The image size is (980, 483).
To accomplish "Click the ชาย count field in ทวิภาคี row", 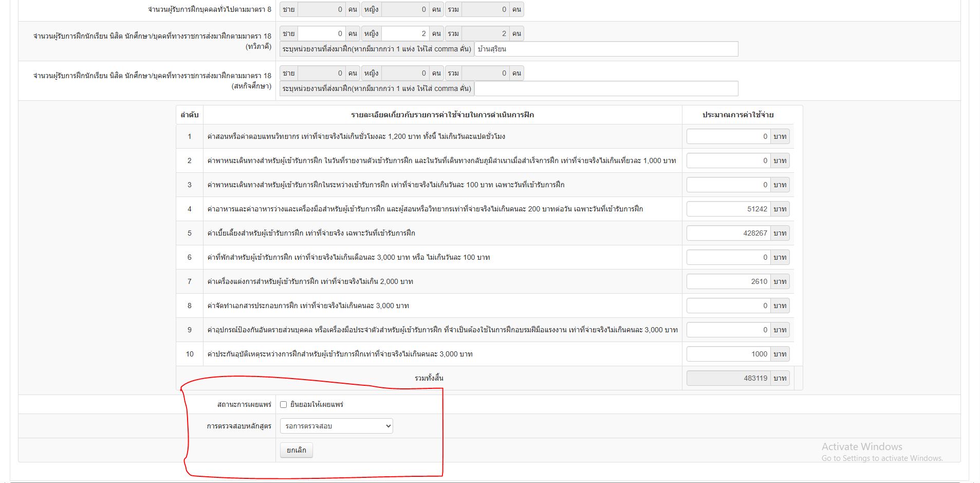I will click(321, 34).
